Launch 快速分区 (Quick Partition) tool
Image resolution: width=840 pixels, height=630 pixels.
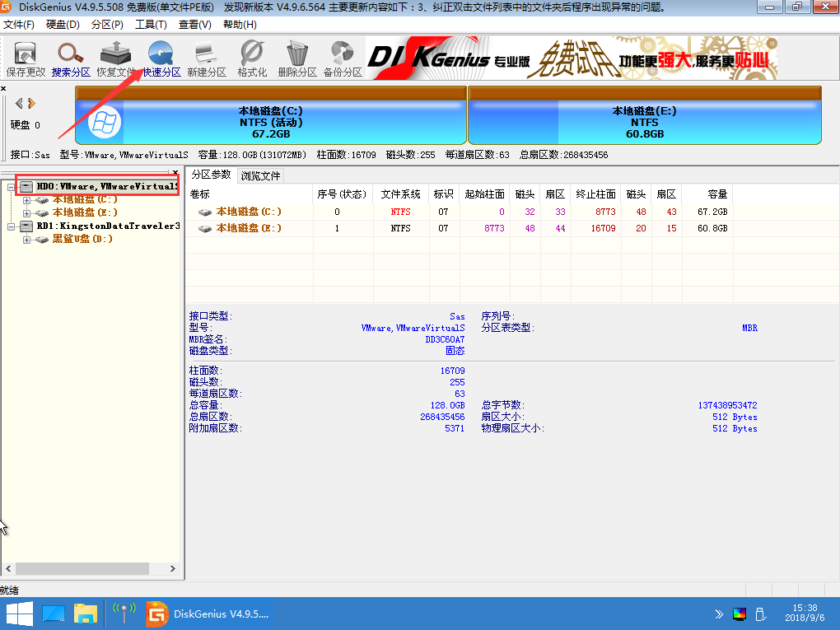(161, 56)
